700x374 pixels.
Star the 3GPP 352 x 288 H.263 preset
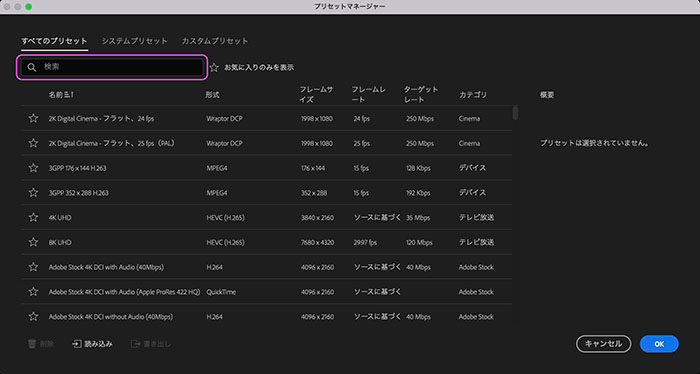[x=33, y=193]
